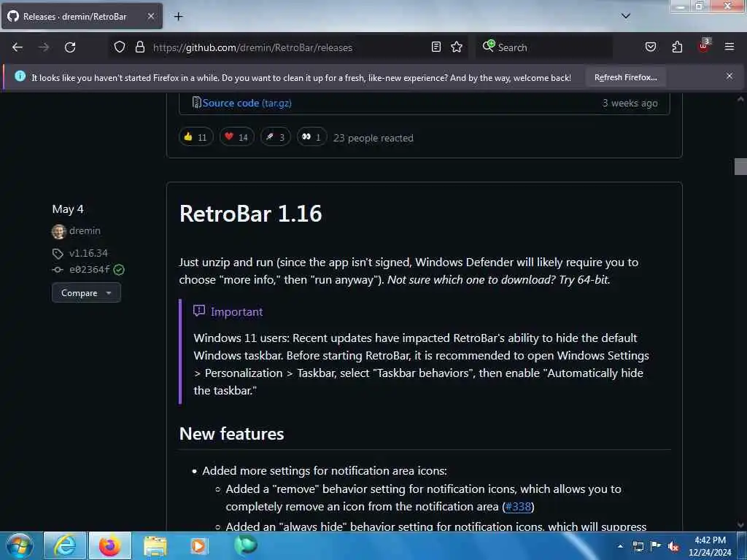The image size is (747, 560).
Task: Click the forward navigation arrow
Action: tap(44, 47)
